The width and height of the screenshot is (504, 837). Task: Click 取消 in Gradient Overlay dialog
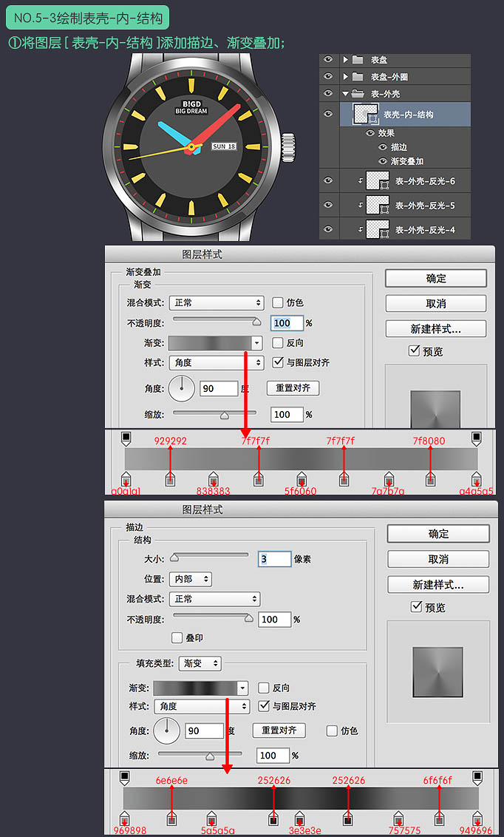point(436,304)
